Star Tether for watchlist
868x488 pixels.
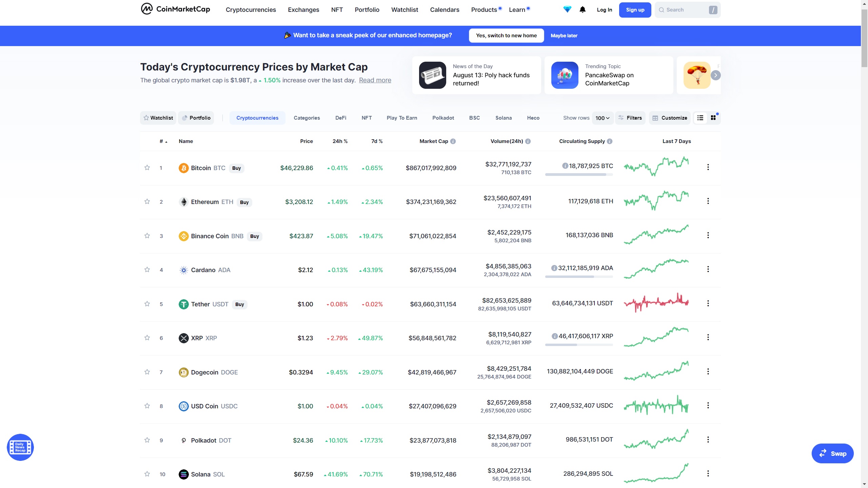click(147, 304)
